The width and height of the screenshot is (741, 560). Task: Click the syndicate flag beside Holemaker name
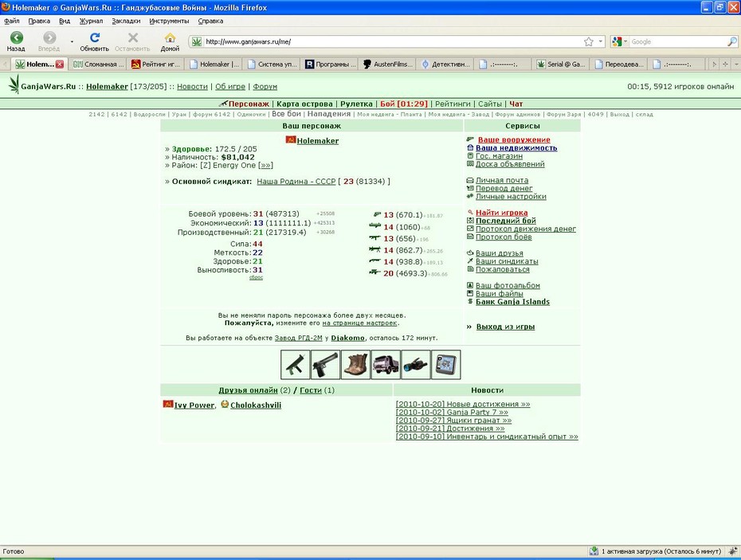[291, 140]
